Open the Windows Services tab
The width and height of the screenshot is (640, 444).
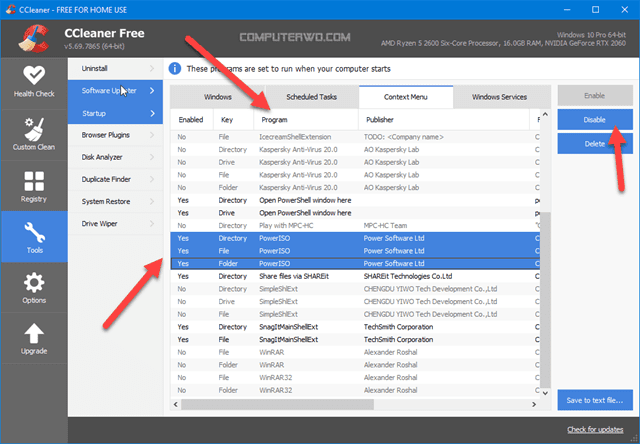point(500,97)
